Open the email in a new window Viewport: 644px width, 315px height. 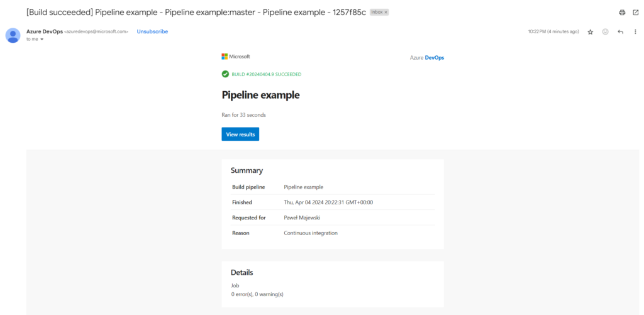[x=635, y=13]
